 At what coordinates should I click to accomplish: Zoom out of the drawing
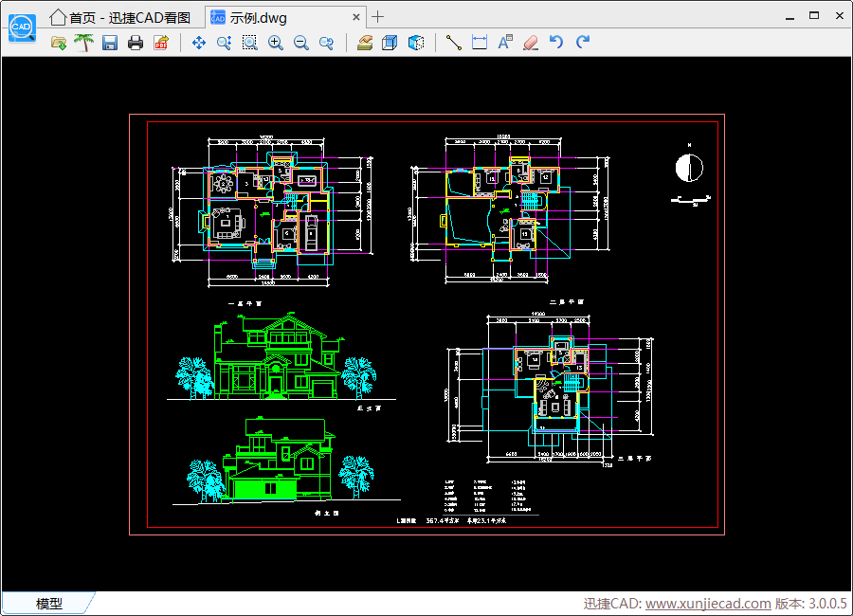tap(300, 43)
